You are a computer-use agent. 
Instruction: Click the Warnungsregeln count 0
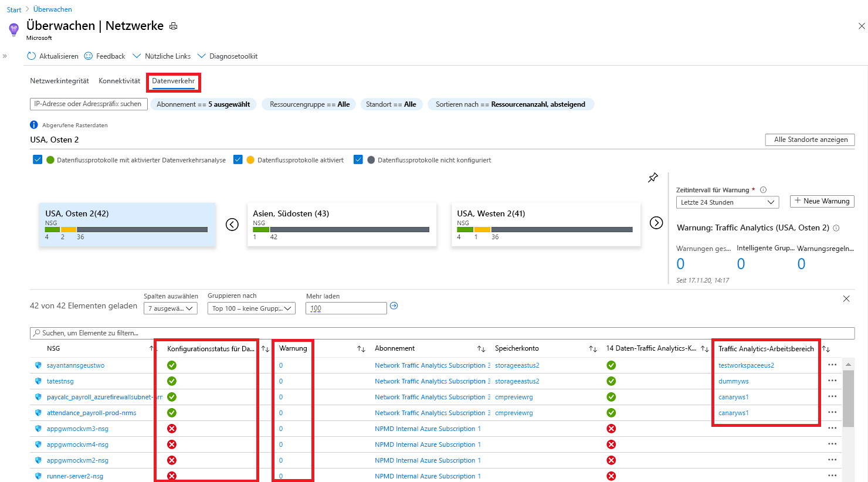pos(801,264)
